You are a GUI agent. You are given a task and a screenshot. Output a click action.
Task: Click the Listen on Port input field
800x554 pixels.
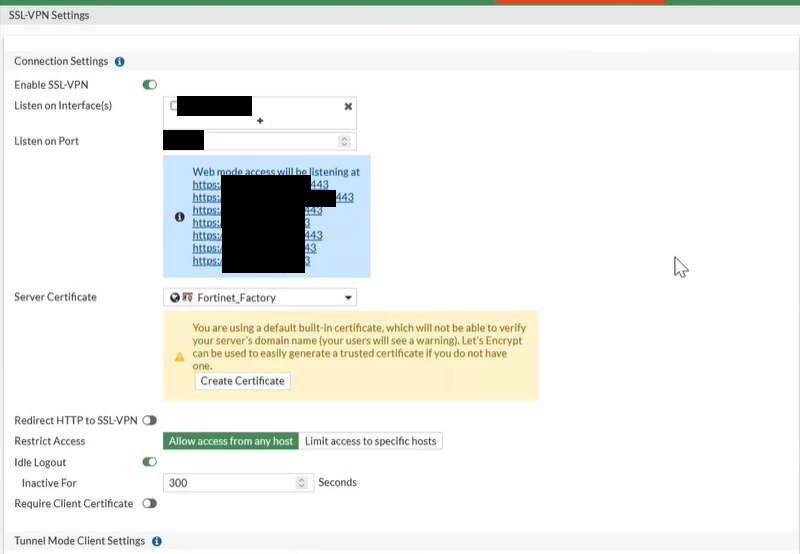(x=260, y=141)
